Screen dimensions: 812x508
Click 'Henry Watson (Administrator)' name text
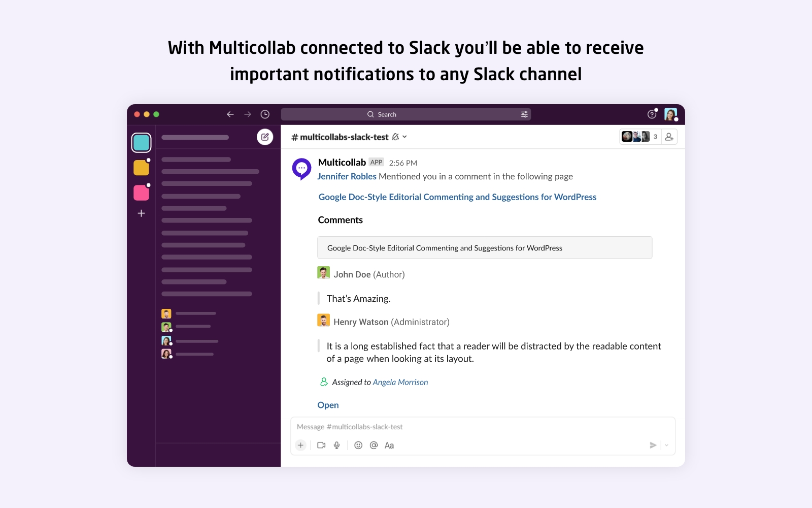click(x=391, y=322)
